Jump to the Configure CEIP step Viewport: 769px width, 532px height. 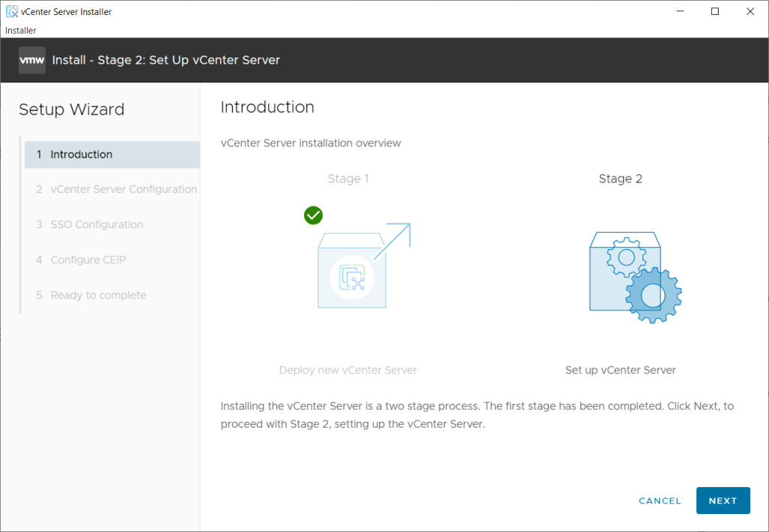tap(88, 260)
